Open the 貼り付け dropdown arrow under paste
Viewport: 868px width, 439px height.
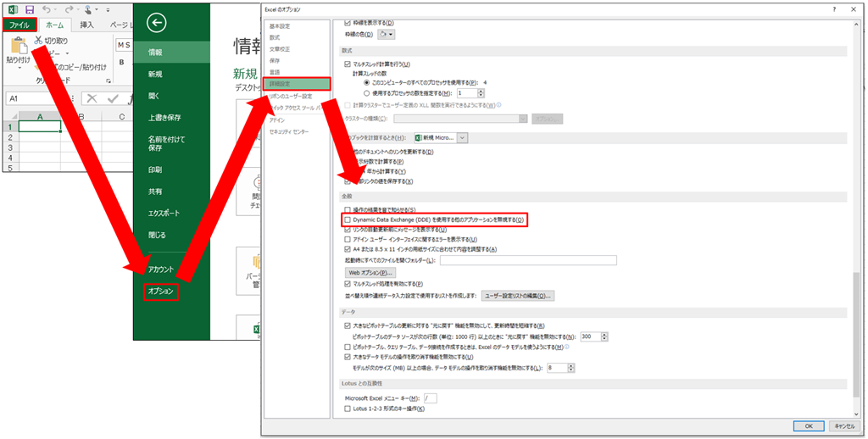(19, 68)
